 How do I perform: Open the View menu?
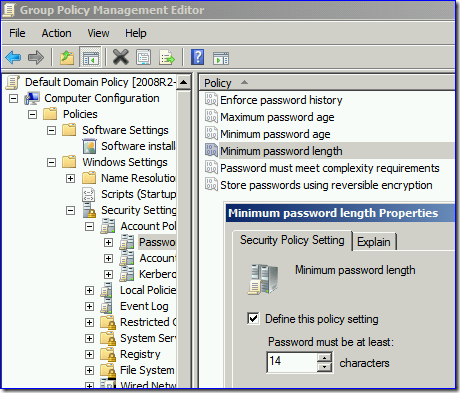coord(98,33)
